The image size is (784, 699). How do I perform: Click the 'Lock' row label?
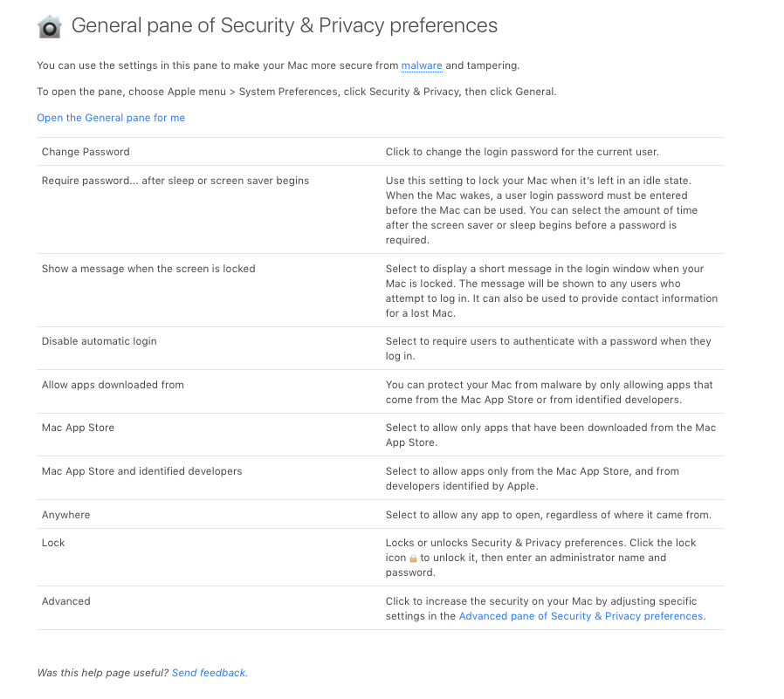click(x=53, y=543)
